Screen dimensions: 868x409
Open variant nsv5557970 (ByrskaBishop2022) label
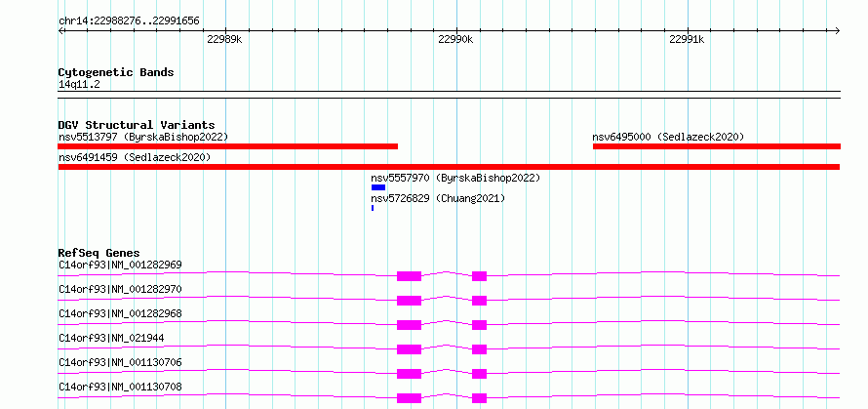tap(455, 179)
